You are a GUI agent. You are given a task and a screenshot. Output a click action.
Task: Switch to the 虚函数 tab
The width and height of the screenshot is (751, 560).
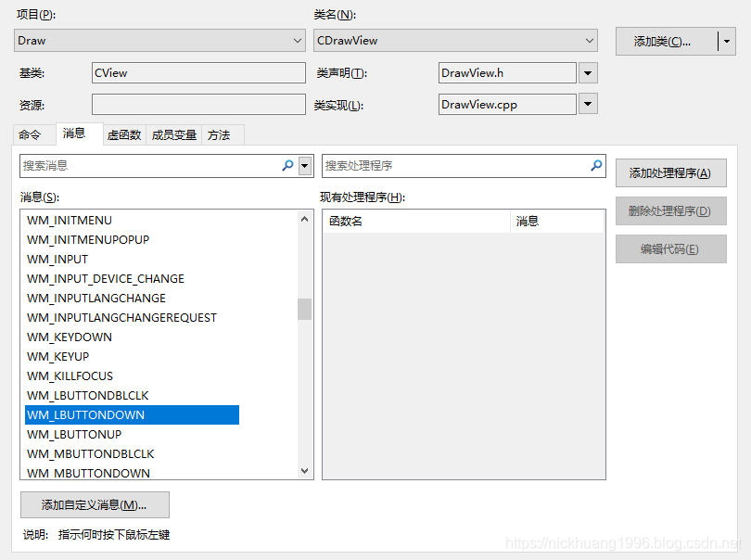point(124,135)
